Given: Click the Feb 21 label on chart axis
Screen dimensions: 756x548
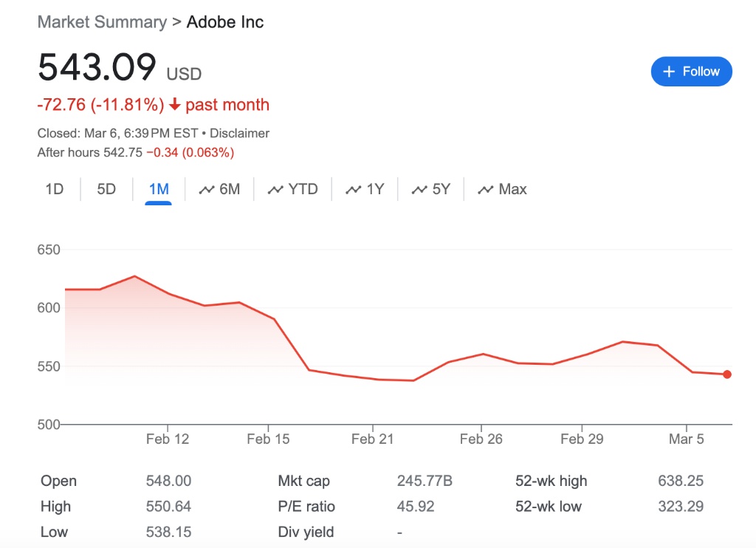Looking at the screenshot, I should pos(373,439).
